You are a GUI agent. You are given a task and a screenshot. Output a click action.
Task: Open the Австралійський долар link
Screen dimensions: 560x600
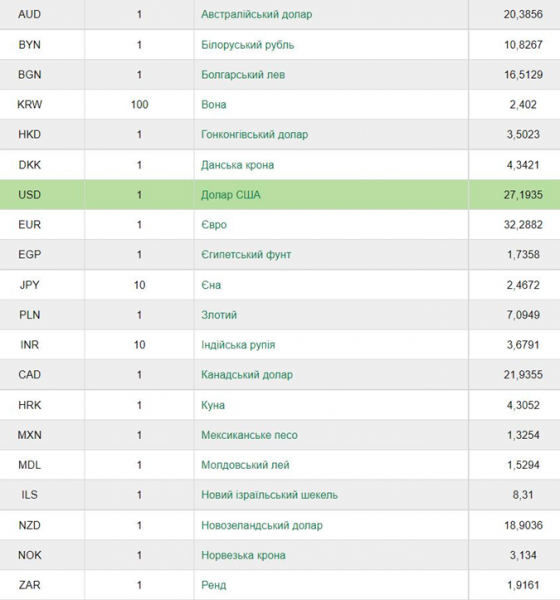pyautogui.click(x=256, y=15)
